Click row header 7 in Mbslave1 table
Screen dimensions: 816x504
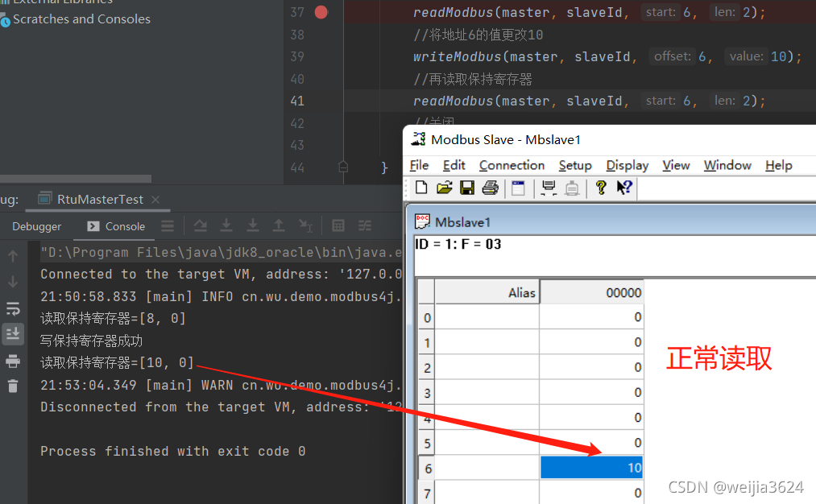point(427,493)
